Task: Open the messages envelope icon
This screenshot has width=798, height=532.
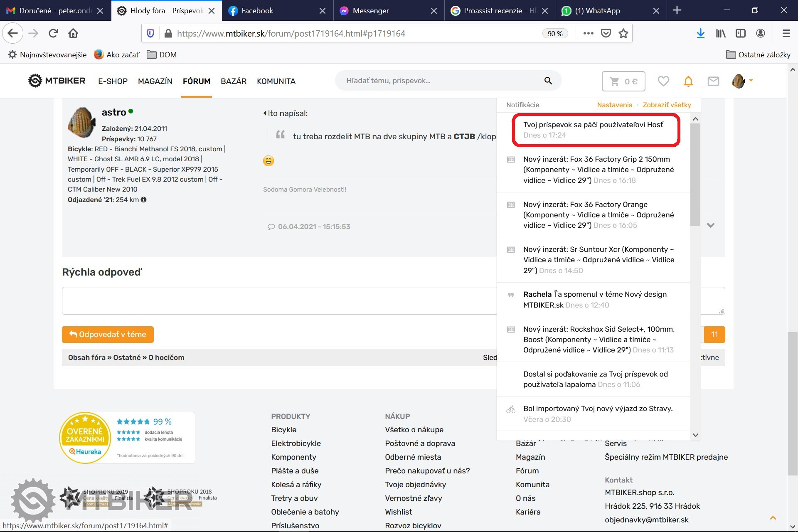Action: click(713, 81)
